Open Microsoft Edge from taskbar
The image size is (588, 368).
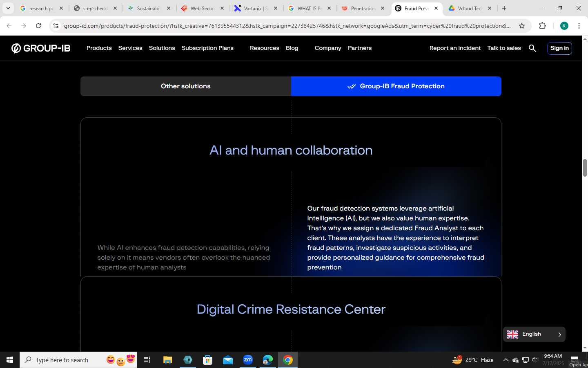click(268, 360)
